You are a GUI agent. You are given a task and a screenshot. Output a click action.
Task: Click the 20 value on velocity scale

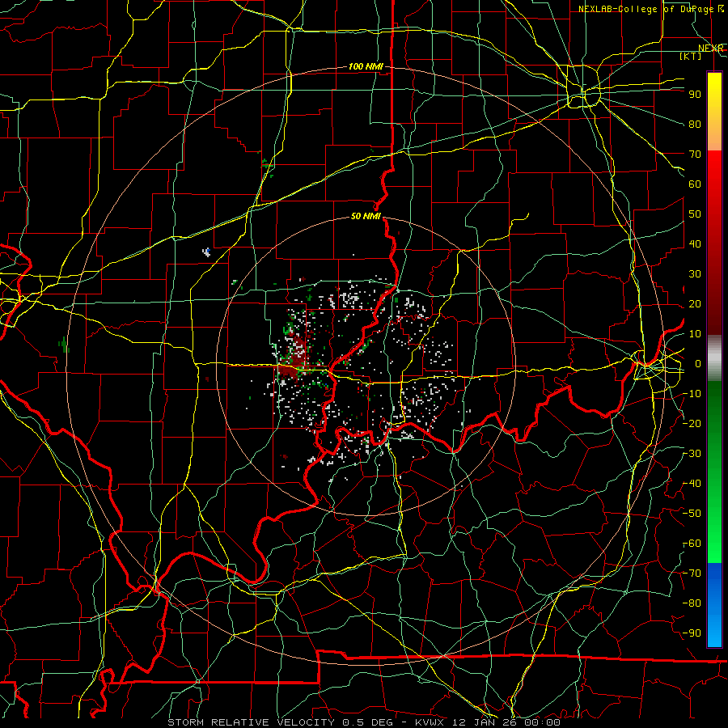point(695,304)
